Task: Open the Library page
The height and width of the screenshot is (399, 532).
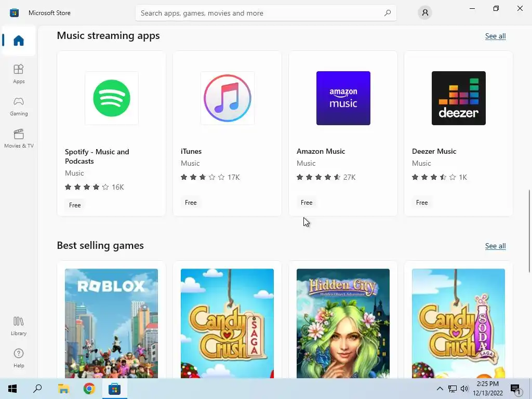Action: coord(19,326)
